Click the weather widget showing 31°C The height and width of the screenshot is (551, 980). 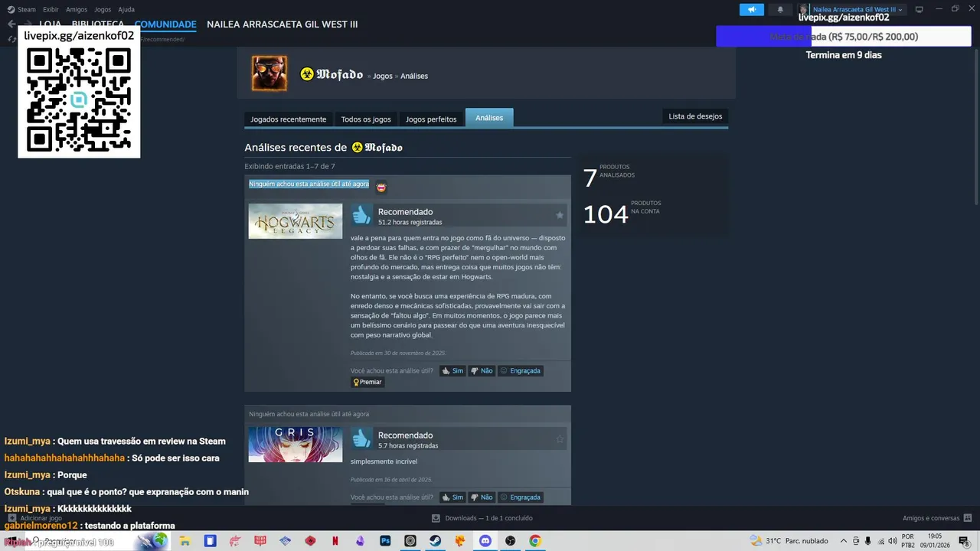coord(789,541)
